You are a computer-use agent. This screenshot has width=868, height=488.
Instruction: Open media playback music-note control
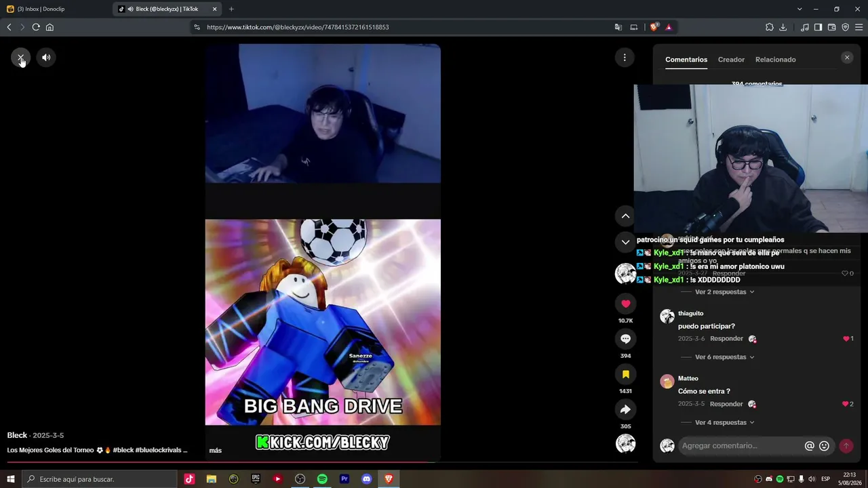tap(805, 27)
